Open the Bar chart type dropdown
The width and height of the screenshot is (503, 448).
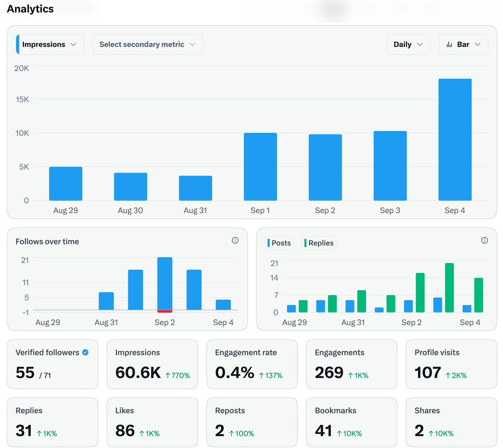click(x=464, y=44)
